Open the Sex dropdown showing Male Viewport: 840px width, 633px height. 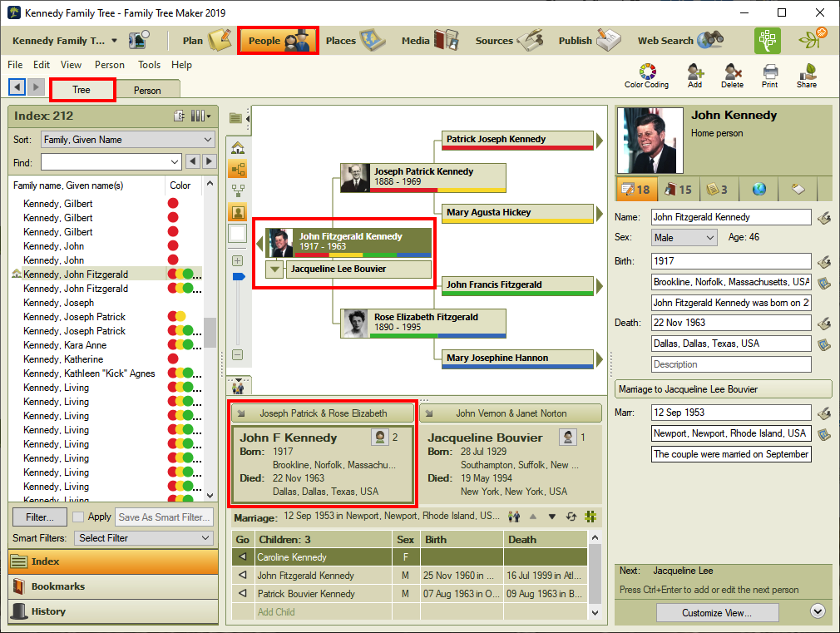684,238
